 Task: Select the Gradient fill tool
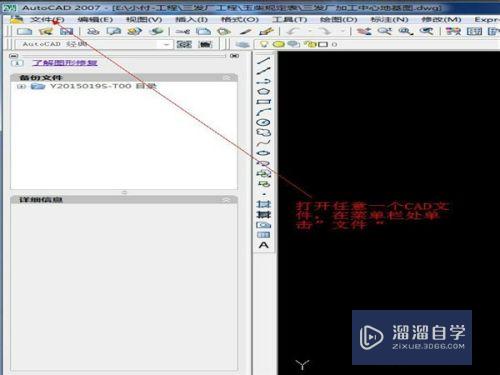(x=264, y=215)
